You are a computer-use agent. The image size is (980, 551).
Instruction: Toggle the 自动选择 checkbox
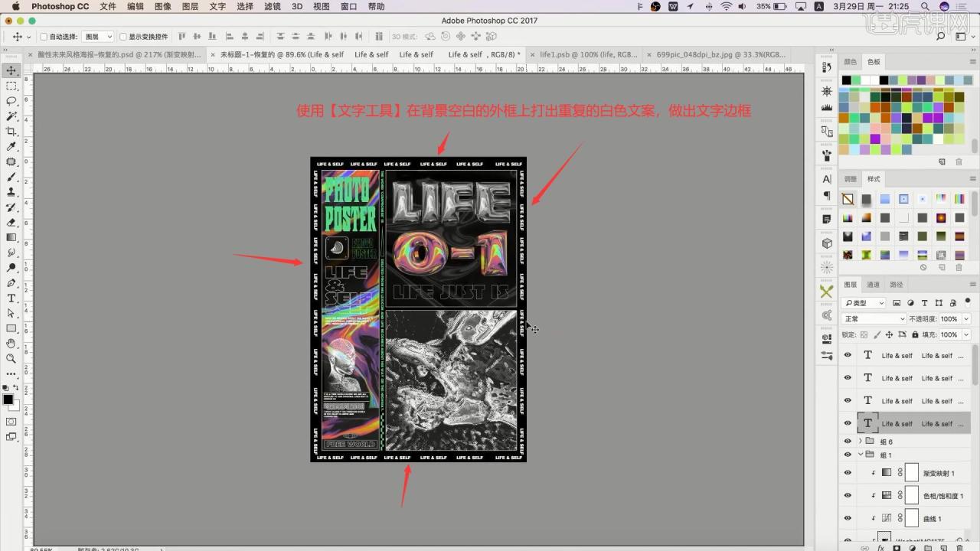pyautogui.click(x=44, y=37)
